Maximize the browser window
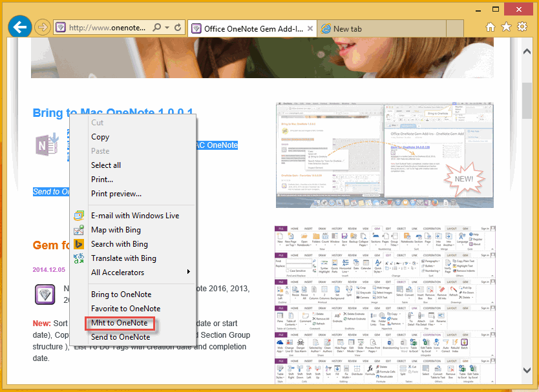 click(495, 10)
